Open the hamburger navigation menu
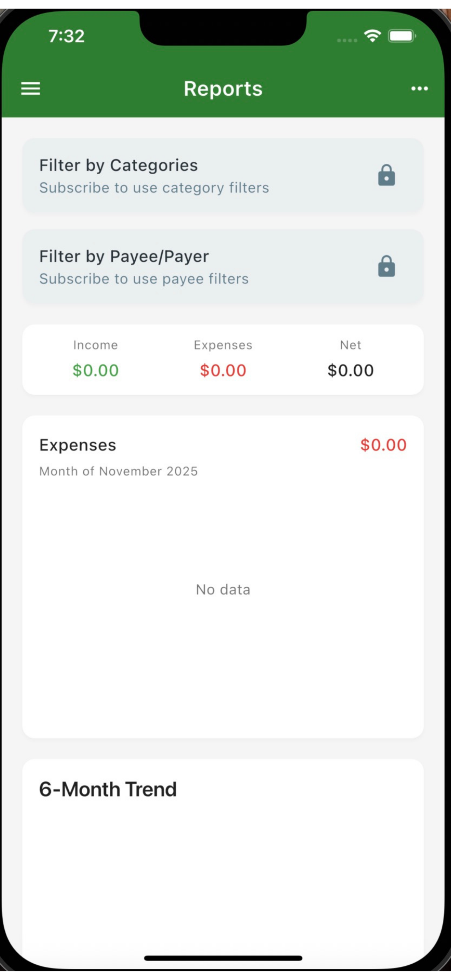451x980 pixels. [x=30, y=89]
